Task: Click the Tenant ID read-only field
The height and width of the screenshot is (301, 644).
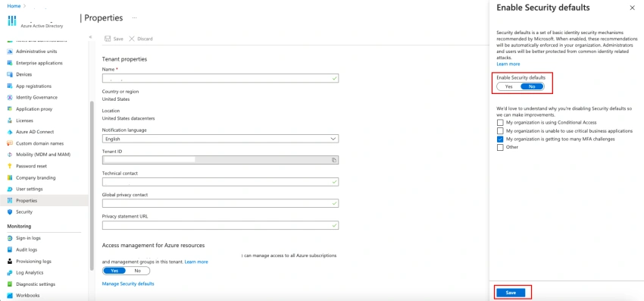Action: click(220, 160)
